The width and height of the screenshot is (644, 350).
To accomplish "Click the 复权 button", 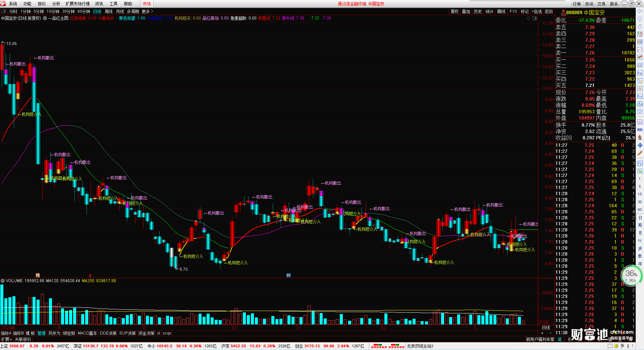I will [x=455, y=11].
